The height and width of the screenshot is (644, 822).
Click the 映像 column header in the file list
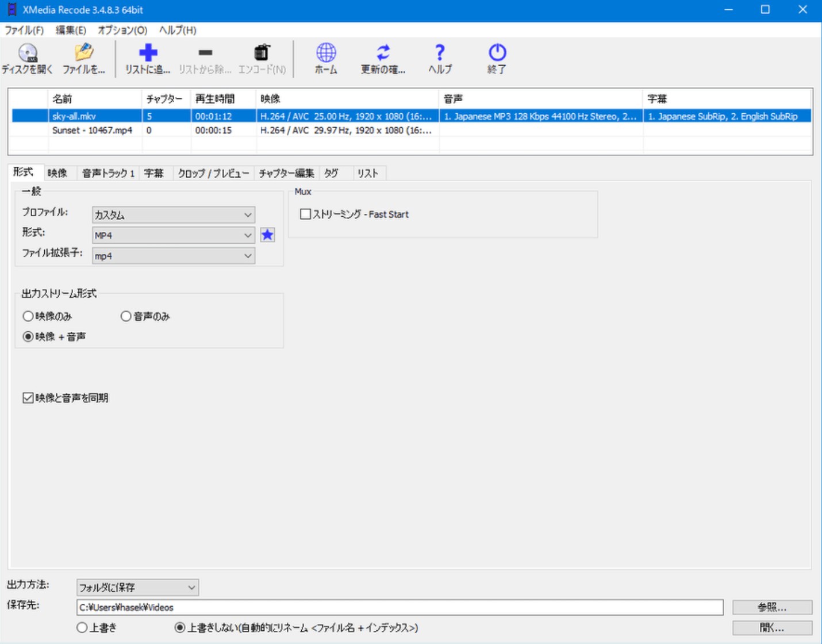pyautogui.click(x=347, y=99)
